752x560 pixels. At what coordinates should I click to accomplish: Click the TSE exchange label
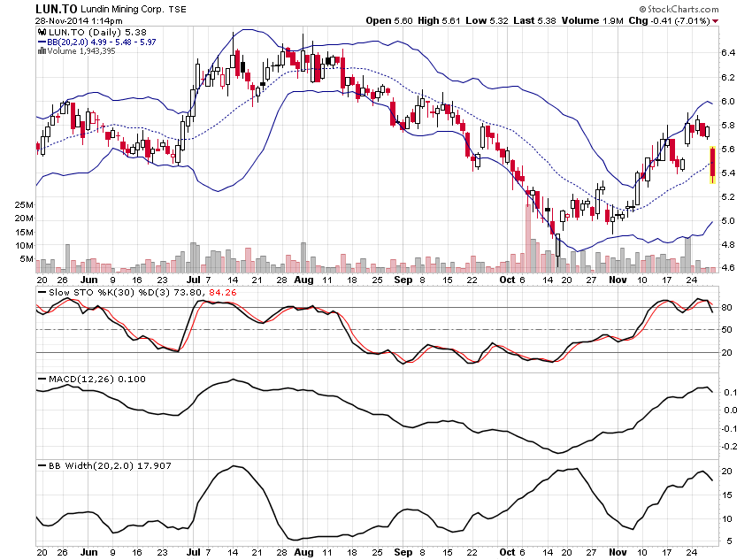coord(178,10)
